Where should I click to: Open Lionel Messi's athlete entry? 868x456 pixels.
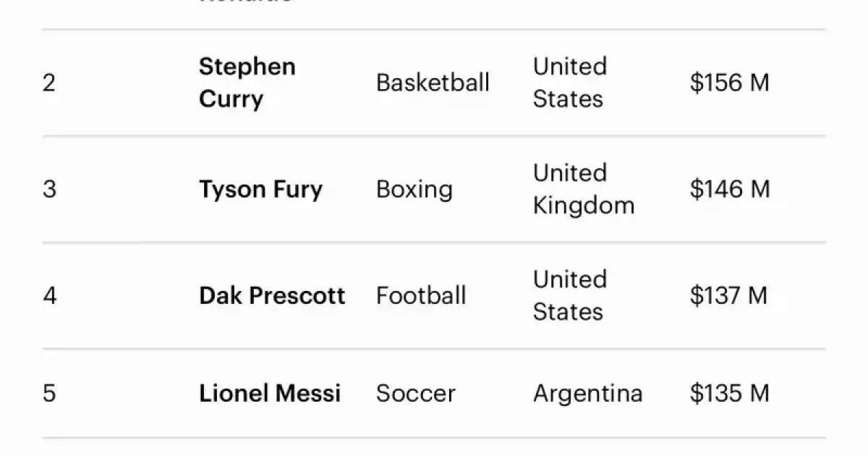pos(270,394)
